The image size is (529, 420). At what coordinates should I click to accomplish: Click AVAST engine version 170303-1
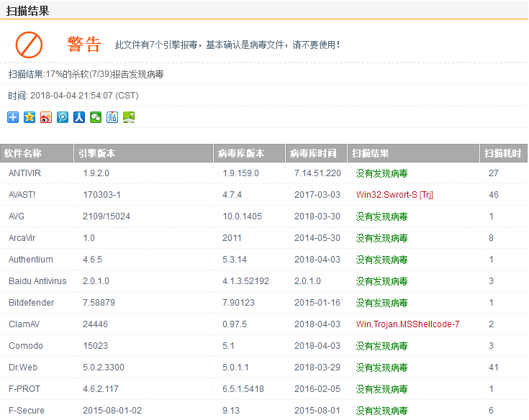101,195
